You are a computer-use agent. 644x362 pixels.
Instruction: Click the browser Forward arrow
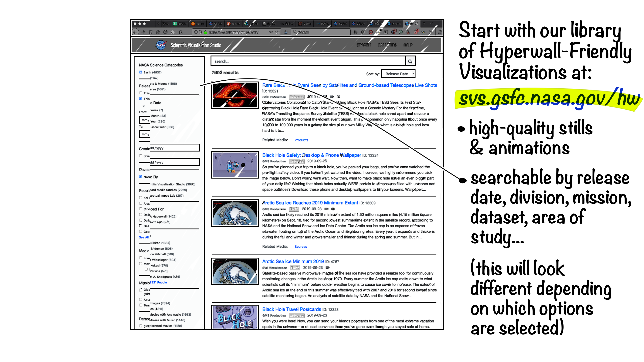pos(143,32)
